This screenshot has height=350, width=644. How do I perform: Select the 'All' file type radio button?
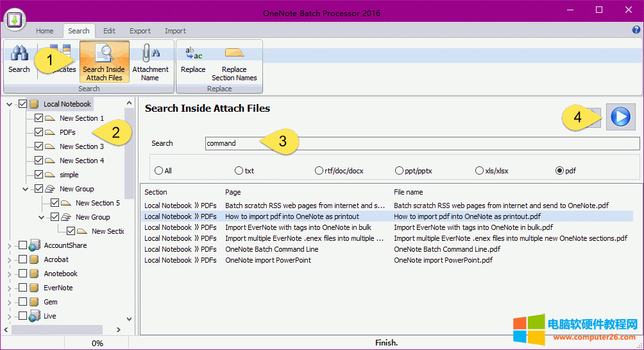(158, 171)
